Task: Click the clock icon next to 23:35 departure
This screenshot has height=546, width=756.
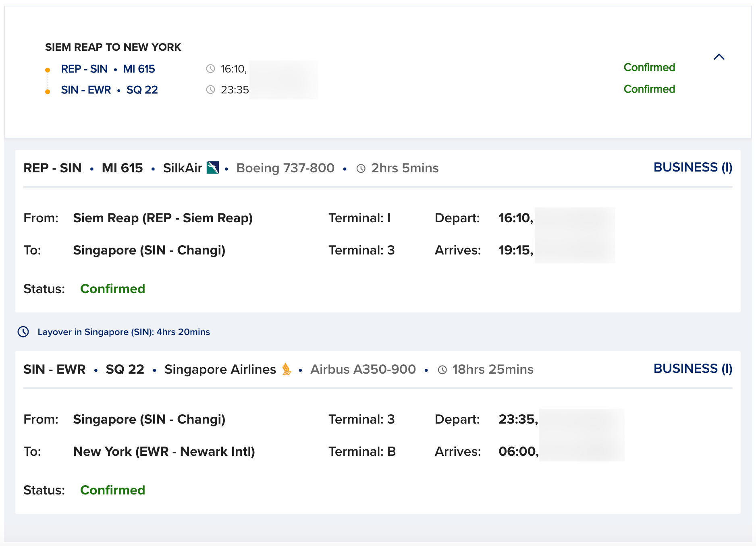Action: coord(210,90)
